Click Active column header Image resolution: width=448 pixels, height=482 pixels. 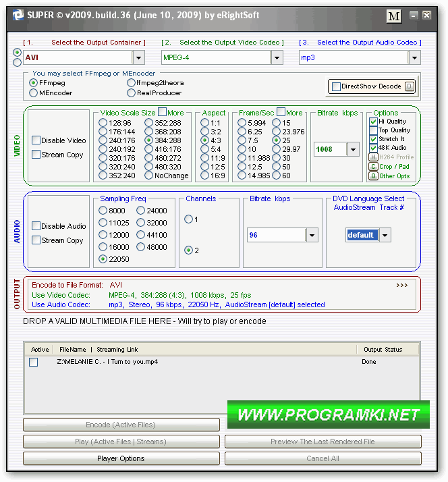40,350
